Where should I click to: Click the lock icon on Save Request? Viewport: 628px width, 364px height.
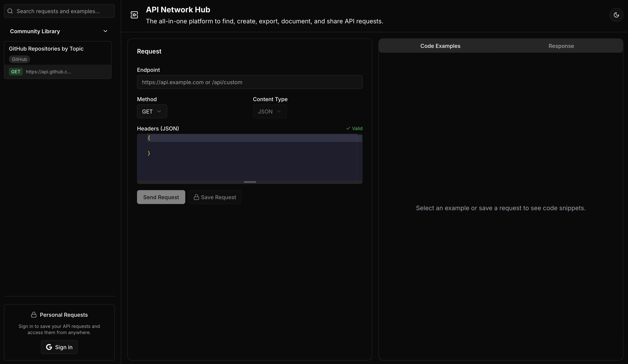coord(197,197)
